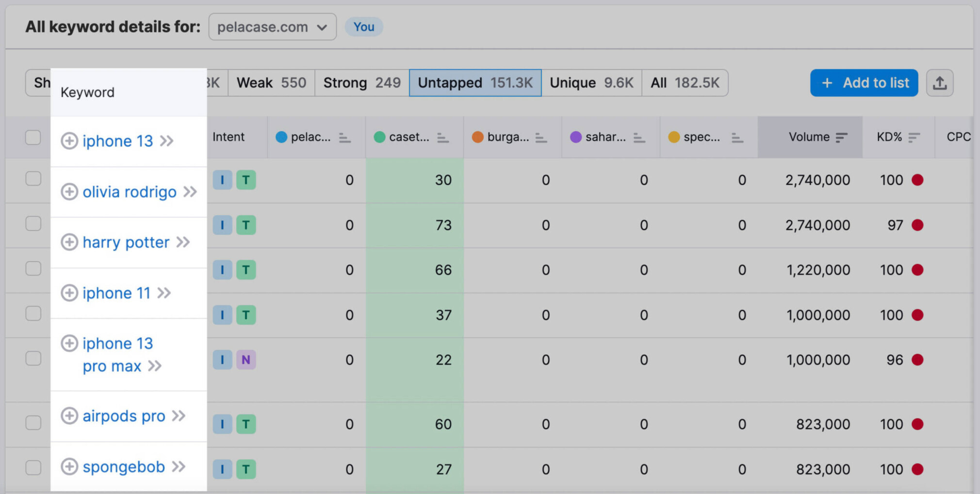980x494 pixels.
Task: Sort by burga... column sort icon
Action: [x=541, y=138]
